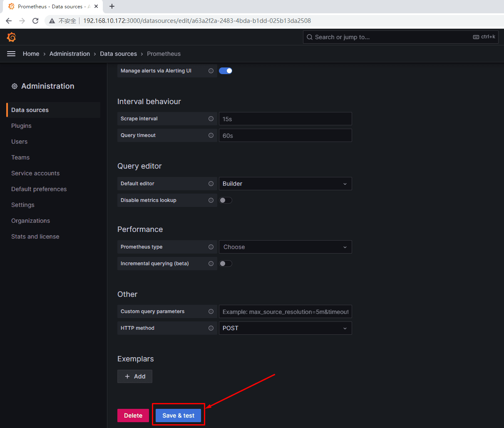Open Plugins in Administration sidebar

(21, 126)
